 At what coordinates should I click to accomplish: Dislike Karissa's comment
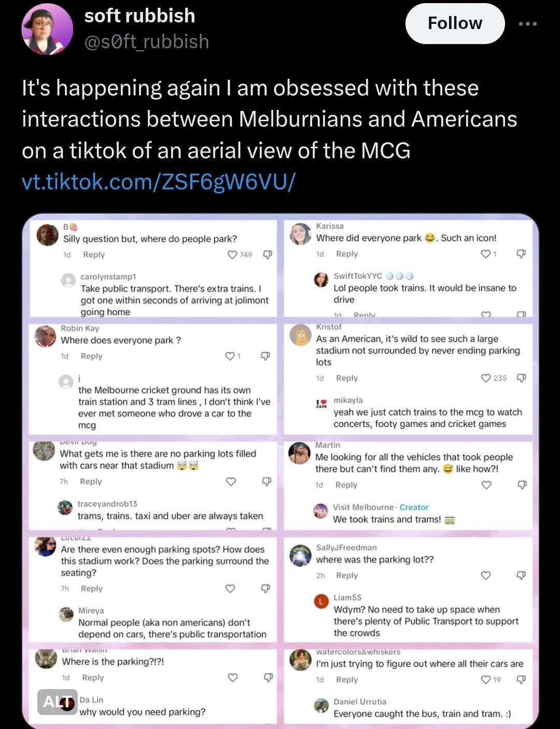[522, 254]
